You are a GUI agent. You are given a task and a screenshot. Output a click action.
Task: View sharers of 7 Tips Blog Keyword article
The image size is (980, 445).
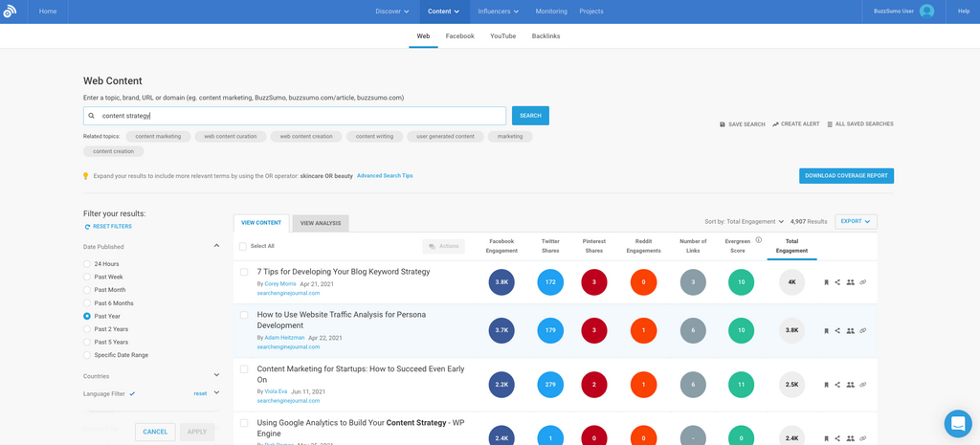[x=850, y=282]
